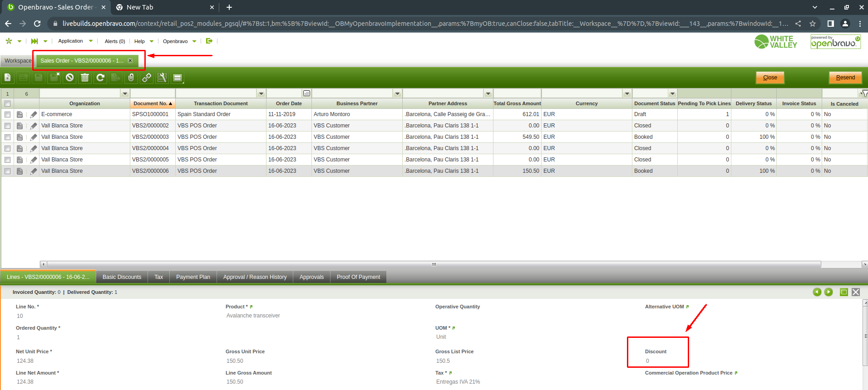Click the Total Gross Amount filter field
868x390 pixels.
517,93
